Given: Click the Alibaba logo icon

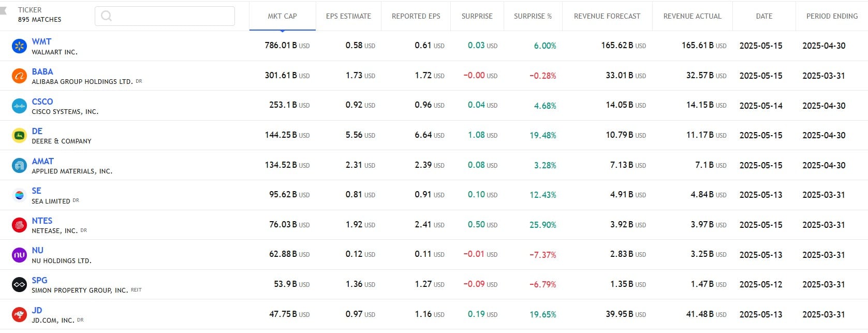Looking at the screenshot, I should click(19, 76).
